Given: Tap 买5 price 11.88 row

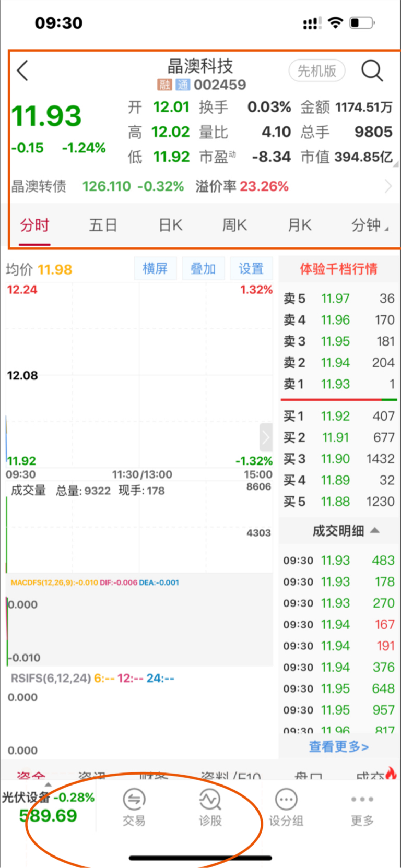Looking at the screenshot, I should tap(339, 502).
